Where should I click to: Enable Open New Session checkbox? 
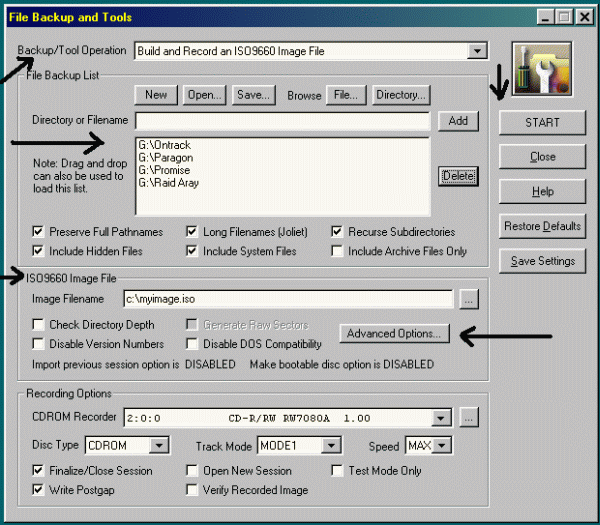click(x=192, y=470)
